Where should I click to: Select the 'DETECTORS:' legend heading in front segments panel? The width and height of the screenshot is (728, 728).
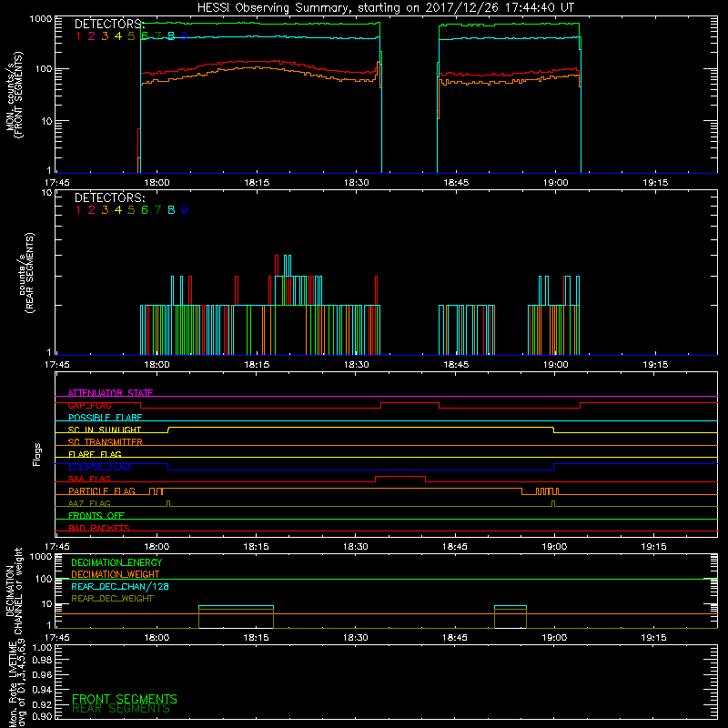point(110,24)
